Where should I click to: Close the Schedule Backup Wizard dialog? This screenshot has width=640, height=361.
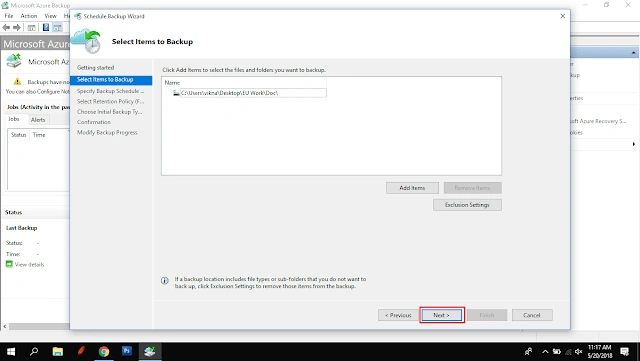563,16
